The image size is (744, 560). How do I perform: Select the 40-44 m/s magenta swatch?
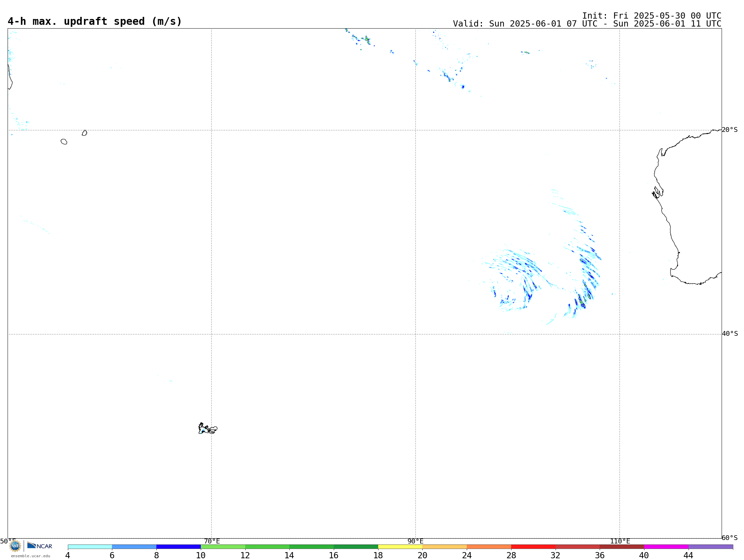(x=666, y=547)
